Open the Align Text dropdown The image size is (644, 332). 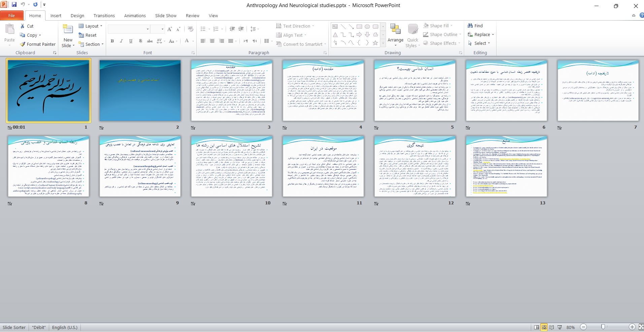coord(292,35)
